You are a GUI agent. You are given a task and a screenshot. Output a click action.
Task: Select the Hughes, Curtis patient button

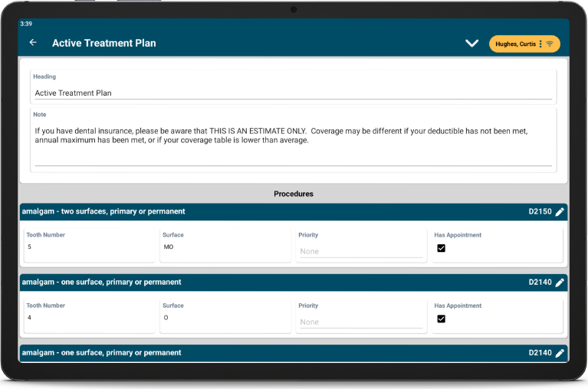[515, 44]
